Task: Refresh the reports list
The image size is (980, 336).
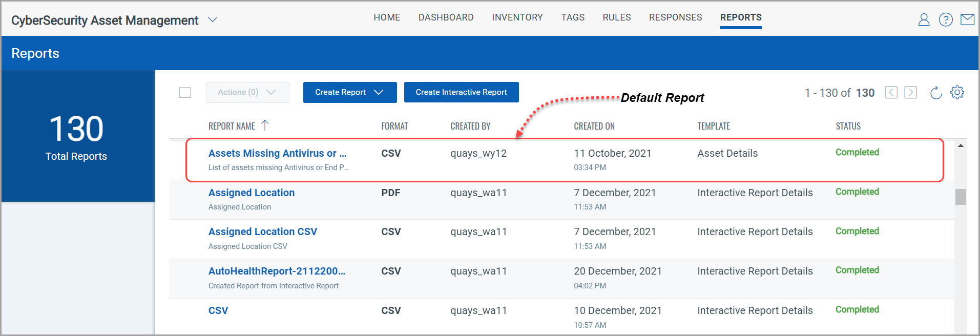Action: pos(935,93)
